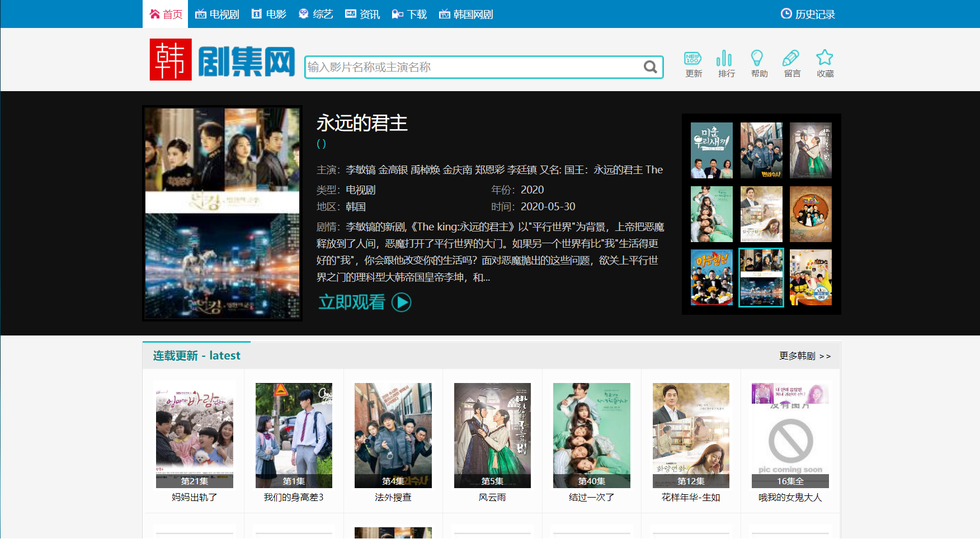Select the round cartoon-frame poster in the featured grid
Image resolution: width=980 pixels, height=539 pixels.
[811, 214]
